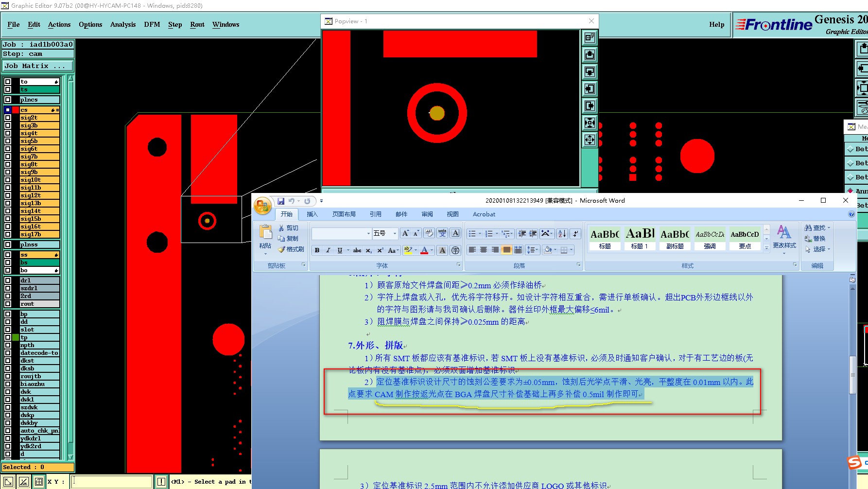Toggle bold formatting in Word

click(317, 250)
